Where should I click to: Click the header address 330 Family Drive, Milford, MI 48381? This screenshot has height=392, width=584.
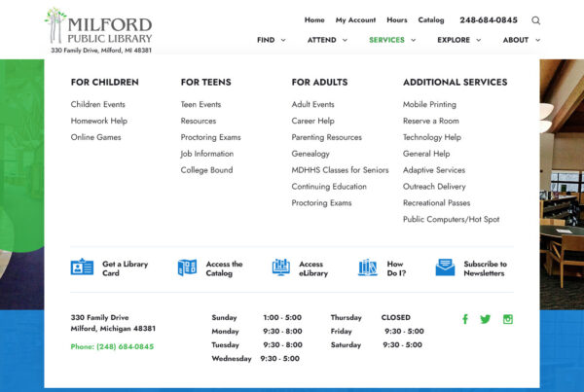(101, 51)
